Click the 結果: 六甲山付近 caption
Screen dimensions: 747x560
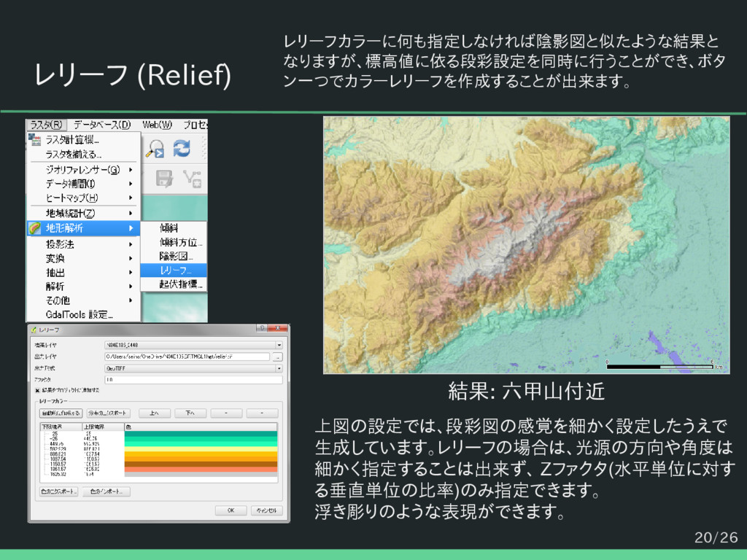(527, 392)
